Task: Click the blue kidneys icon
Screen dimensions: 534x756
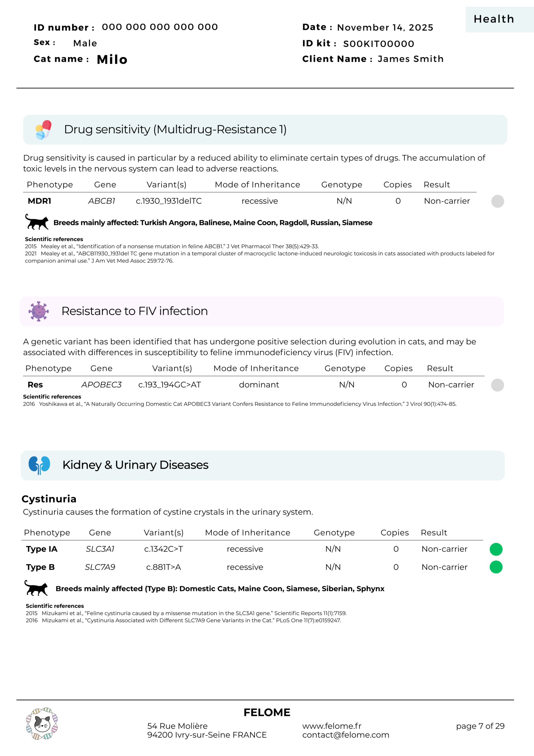Action: coord(39,465)
